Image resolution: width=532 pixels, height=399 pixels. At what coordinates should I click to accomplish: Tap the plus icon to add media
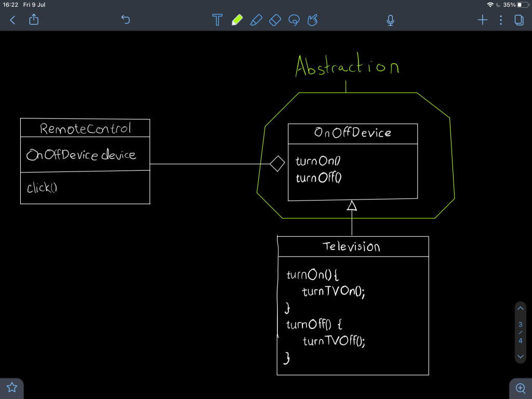pos(483,20)
